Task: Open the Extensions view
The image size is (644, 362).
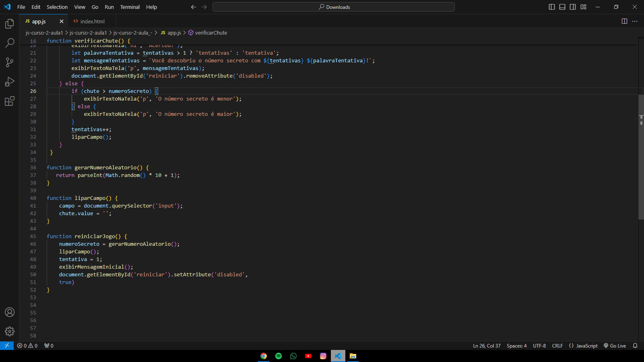Action: click(x=10, y=101)
